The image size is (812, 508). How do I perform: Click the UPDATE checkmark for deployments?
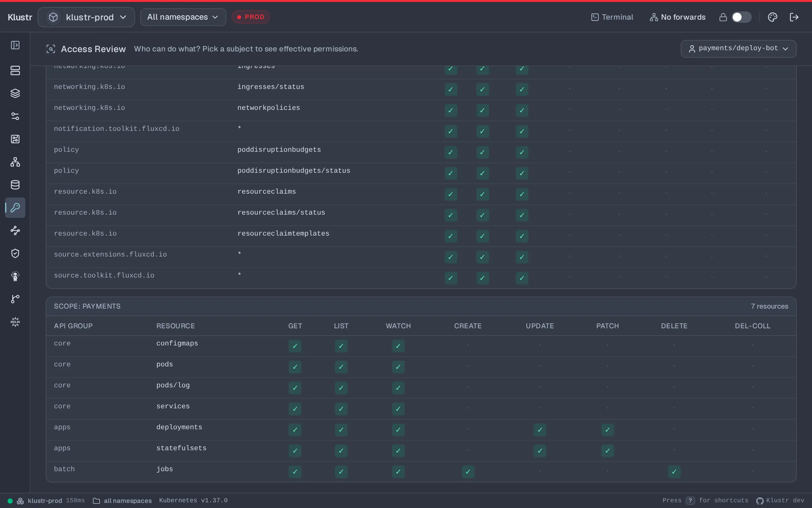(540, 430)
